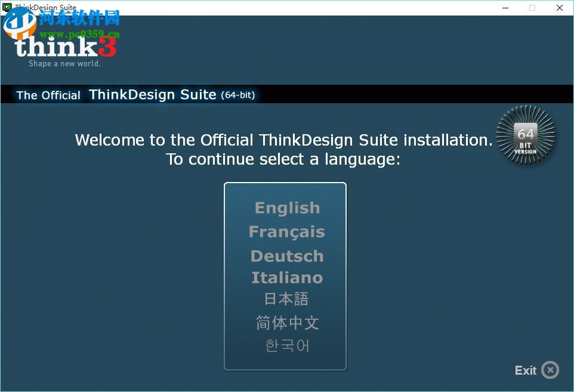Select 日本語 (Japanese) language
Viewport: 574px width, 392px height.
(286, 299)
